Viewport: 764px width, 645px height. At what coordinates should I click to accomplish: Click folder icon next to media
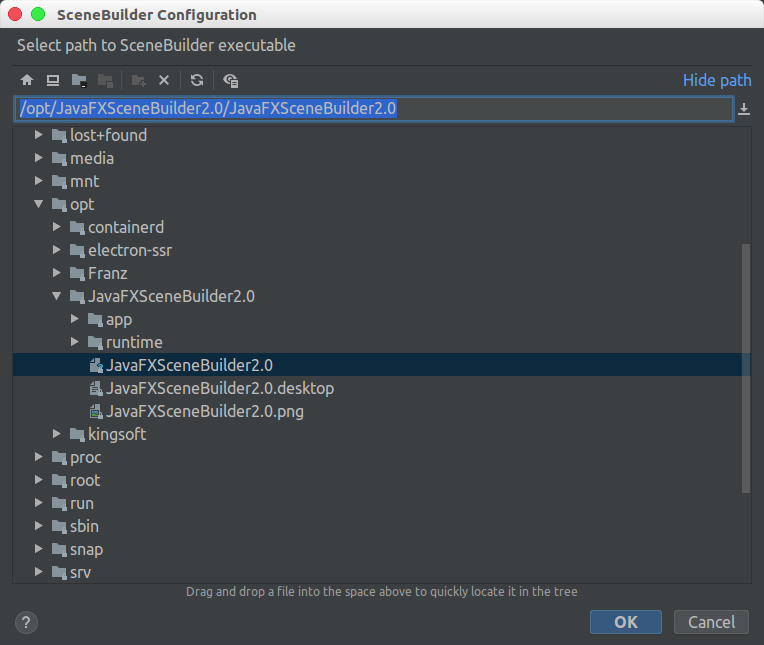click(x=59, y=158)
